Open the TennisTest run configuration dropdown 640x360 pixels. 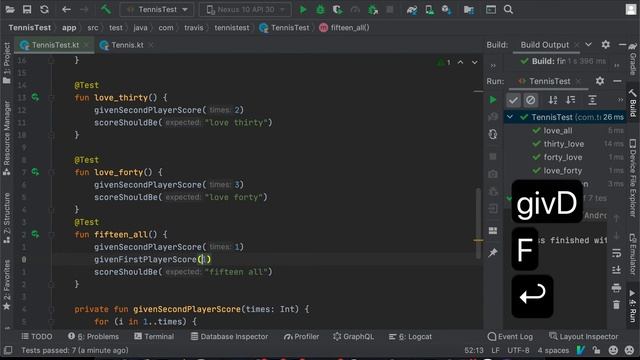click(x=157, y=9)
